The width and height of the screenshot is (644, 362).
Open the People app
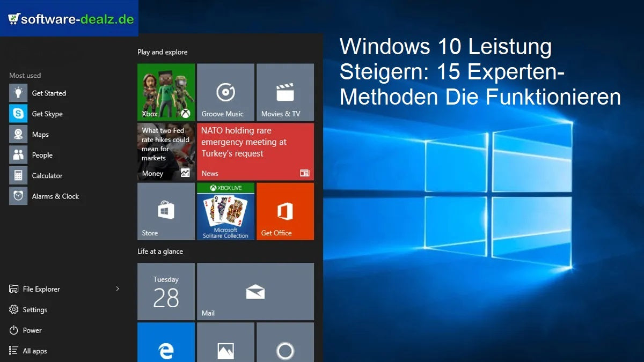coord(42,154)
